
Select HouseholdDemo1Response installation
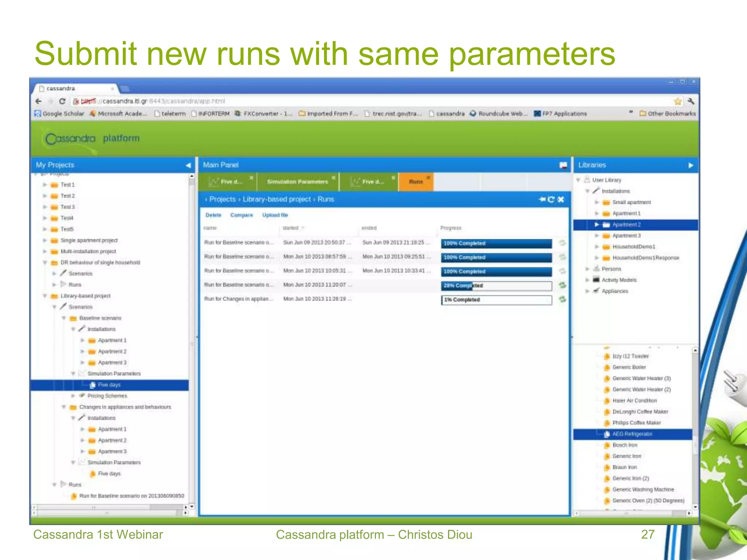pos(646,258)
